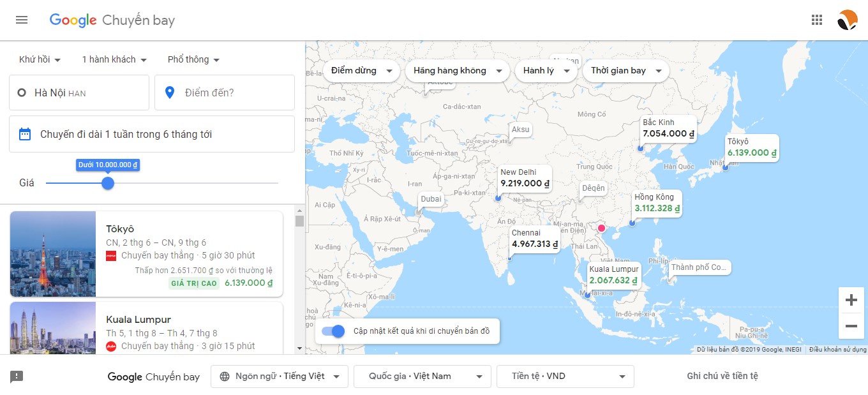Open Ghi chú về tiền tệ link
The width and height of the screenshot is (868, 395).
click(722, 376)
